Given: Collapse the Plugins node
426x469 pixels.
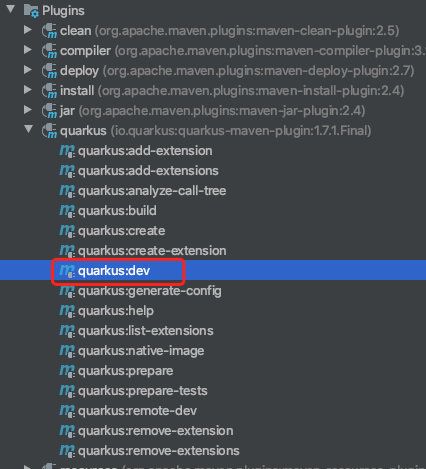Looking at the screenshot, I should (10, 9).
